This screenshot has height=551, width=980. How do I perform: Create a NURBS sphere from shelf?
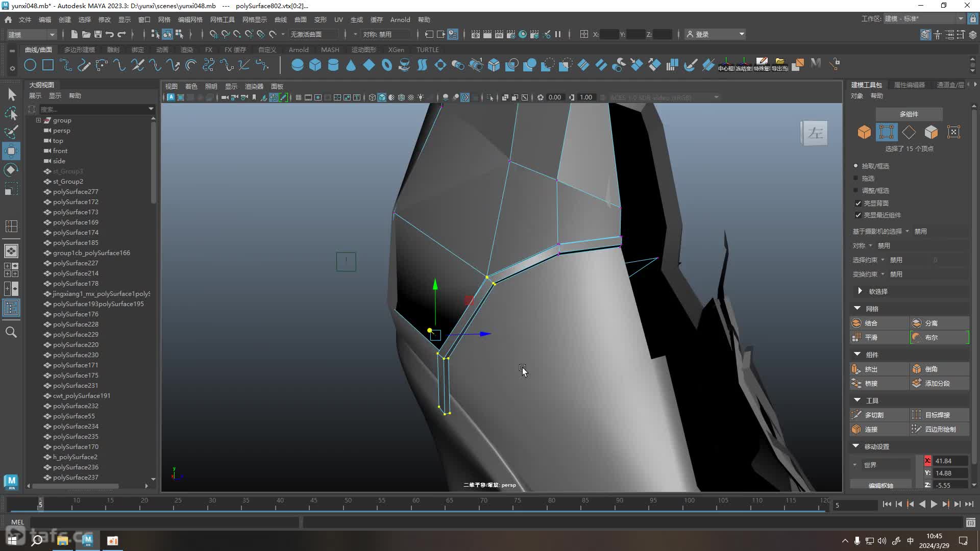297,65
